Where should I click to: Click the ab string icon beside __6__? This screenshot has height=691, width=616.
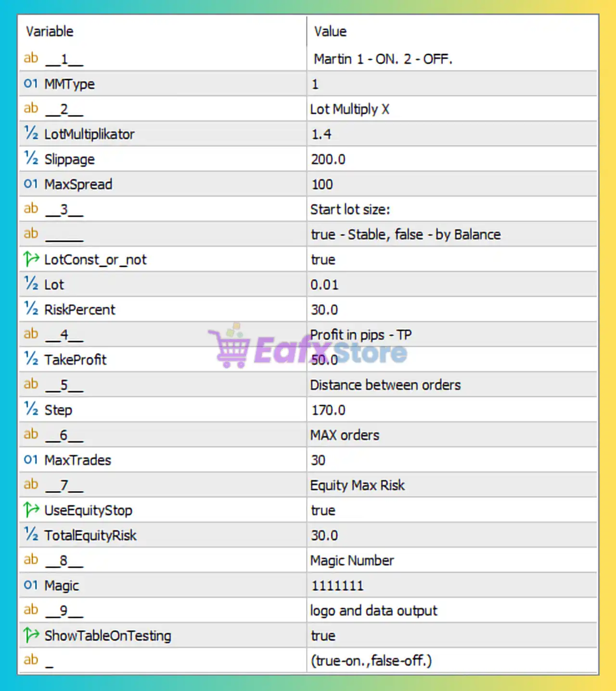click(x=31, y=434)
